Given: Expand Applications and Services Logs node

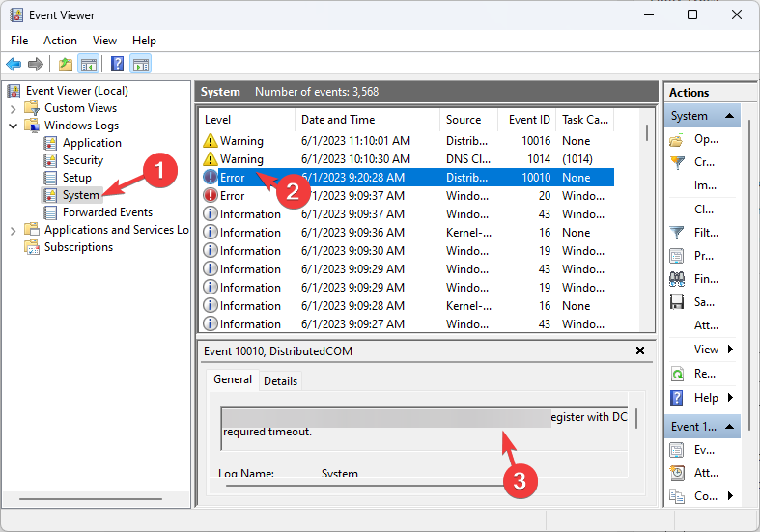Looking at the screenshot, I should pyautogui.click(x=14, y=231).
